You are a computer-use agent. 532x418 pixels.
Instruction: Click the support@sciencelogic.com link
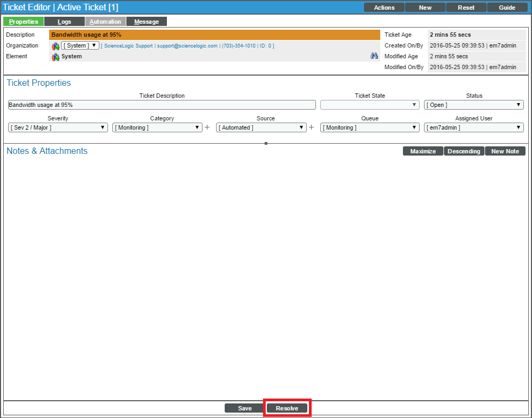coord(187,46)
